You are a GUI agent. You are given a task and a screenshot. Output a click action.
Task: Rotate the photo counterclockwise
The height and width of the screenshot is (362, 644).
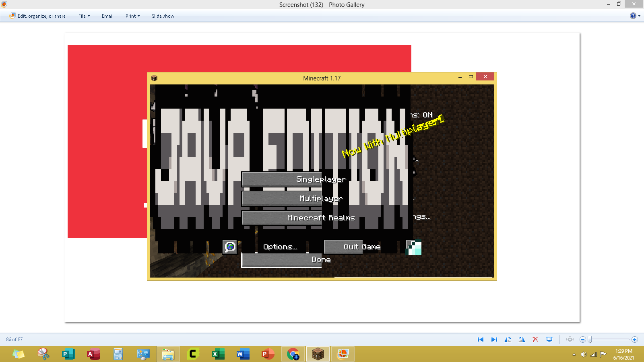508,339
